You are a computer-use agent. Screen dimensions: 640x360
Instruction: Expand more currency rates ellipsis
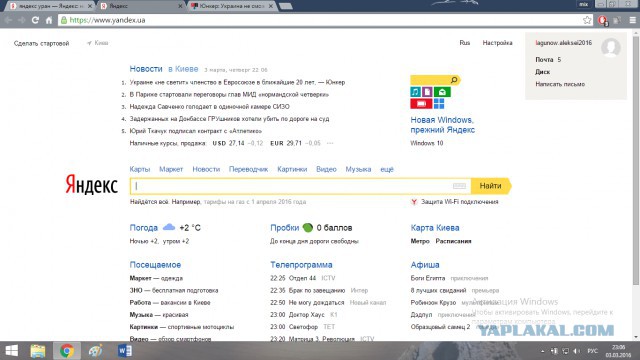click(330, 143)
